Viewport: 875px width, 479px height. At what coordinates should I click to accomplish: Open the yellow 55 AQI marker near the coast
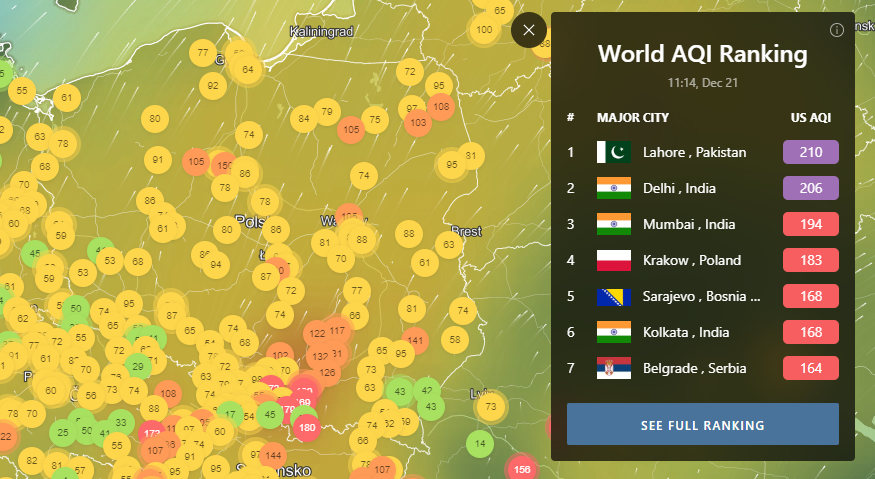22,90
